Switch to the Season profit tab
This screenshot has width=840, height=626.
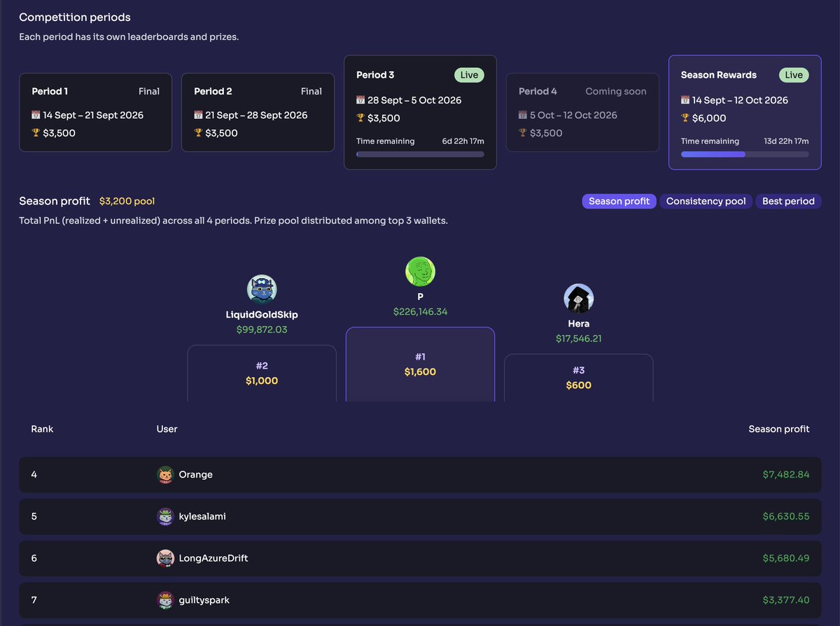619,201
